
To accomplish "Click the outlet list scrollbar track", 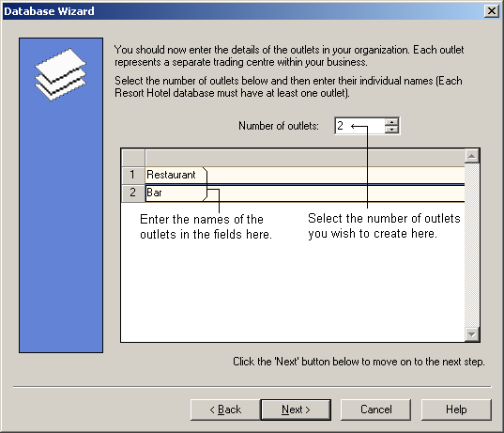I will coord(472,245).
